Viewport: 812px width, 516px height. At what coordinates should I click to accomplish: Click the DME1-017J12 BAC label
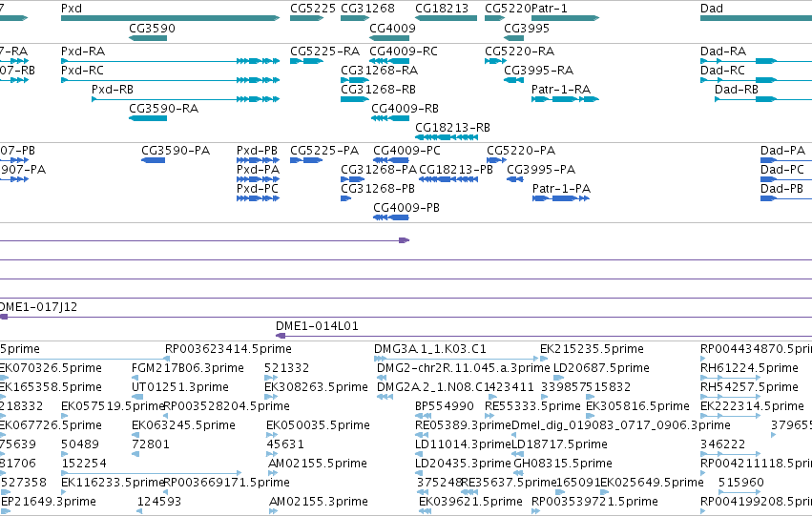(x=39, y=307)
